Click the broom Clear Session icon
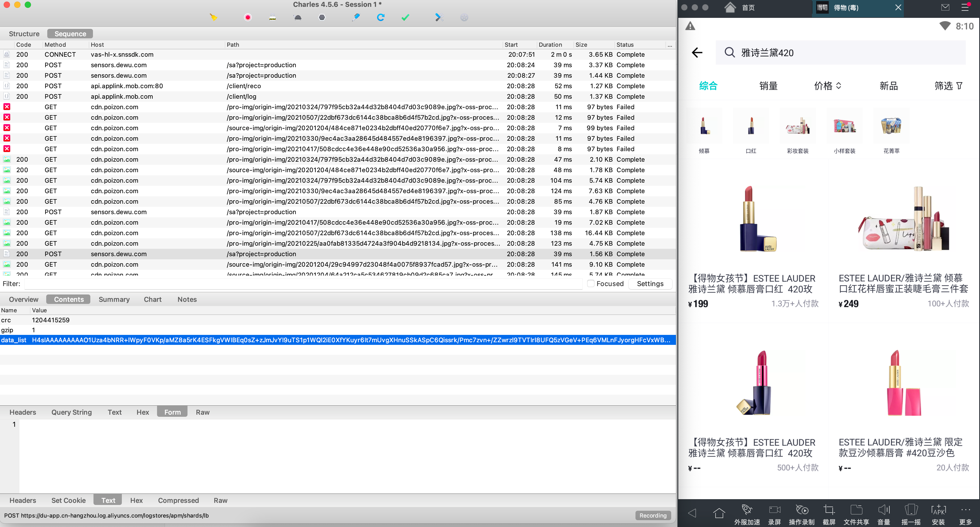The width and height of the screenshot is (980, 527). click(x=213, y=17)
